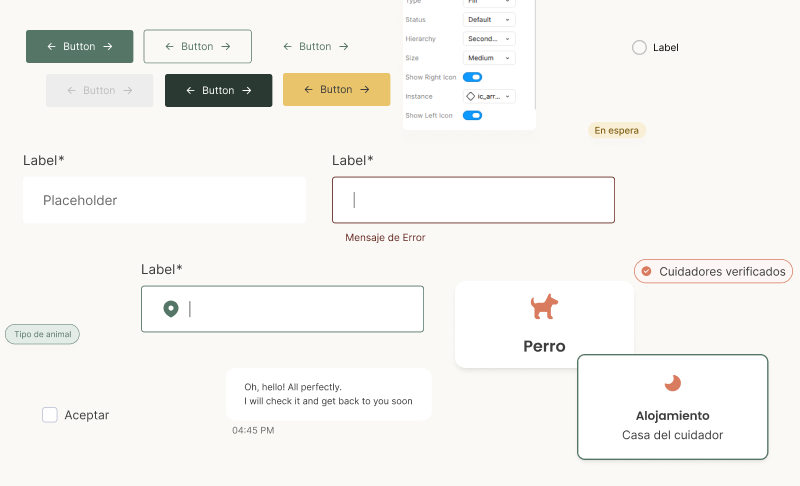The height and width of the screenshot is (486, 800).
Task: Click the disabled gray Button label
Action: tap(99, 90)
